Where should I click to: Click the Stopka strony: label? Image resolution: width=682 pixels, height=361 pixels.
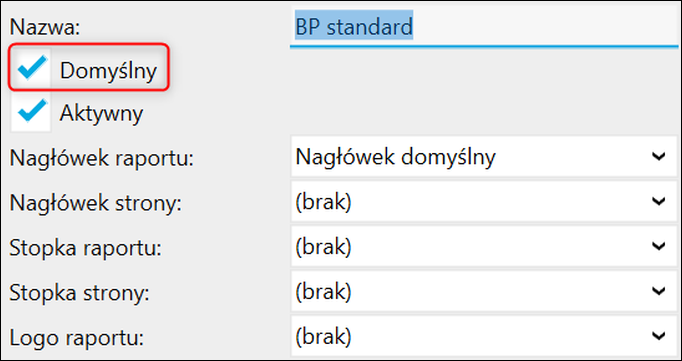tap(80, 293)
